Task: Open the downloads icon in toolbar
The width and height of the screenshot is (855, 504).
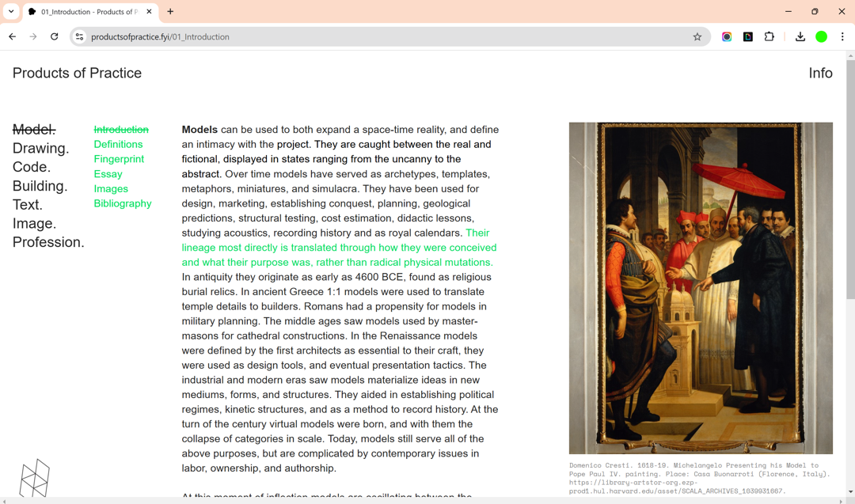Action: (x=800, y=36)
